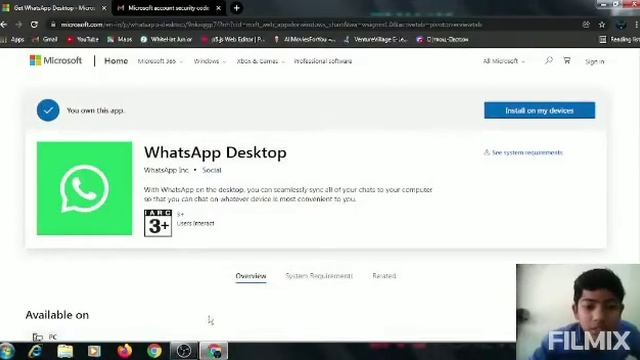Click the Social category link
This screenshot has height=360, width=640.
pyautogui.click(x=212, y=170)
